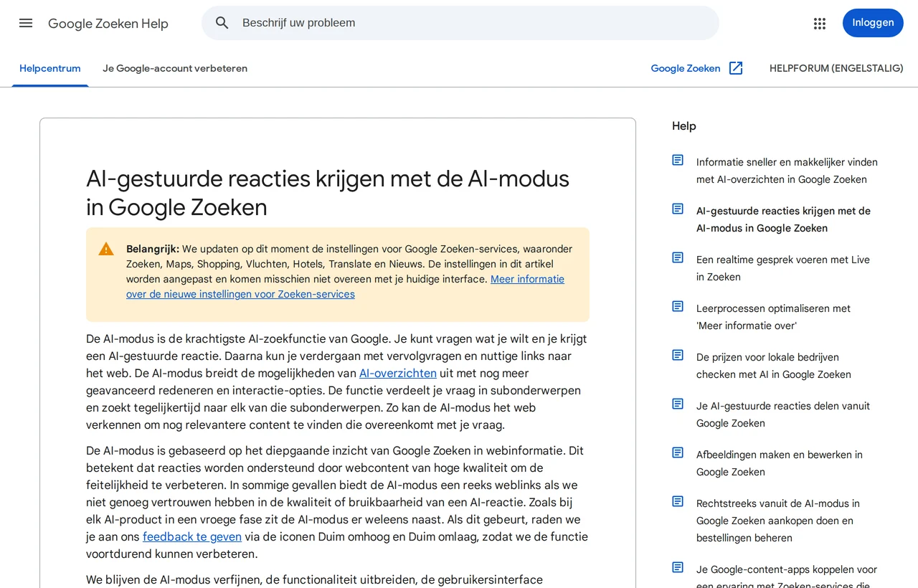The image size is (918, 588).
Task: Click the orange warning triangle icon
Action: (106, 249)
